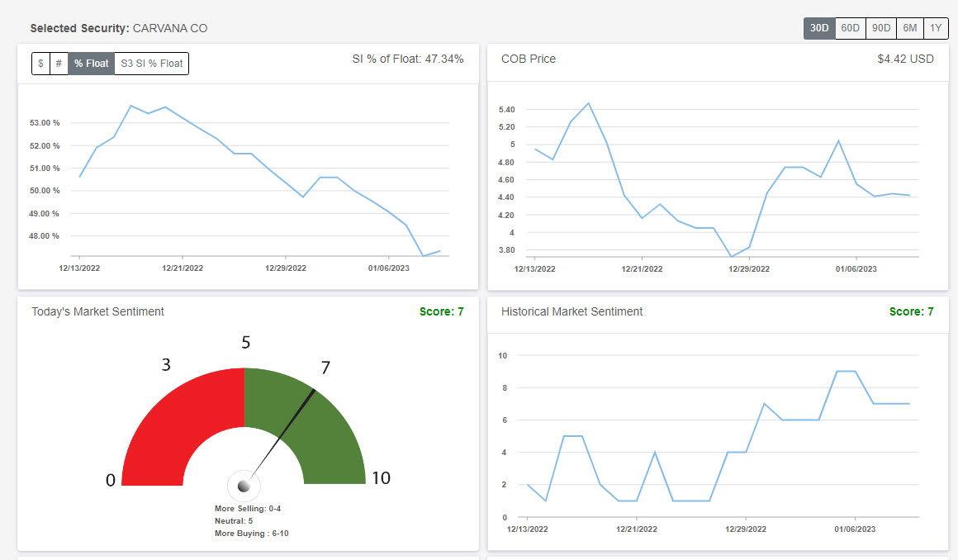Click the 4.60 price axis label
The height and width of the screenshot is (560, 958).
pyautogui.click(x=506, y=180)
